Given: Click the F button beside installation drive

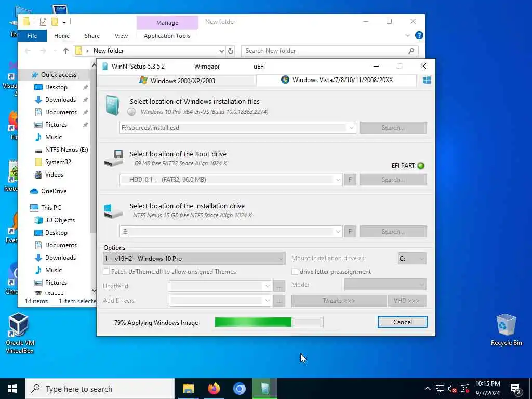Looking at the screenshot, I should pos(350,231).
